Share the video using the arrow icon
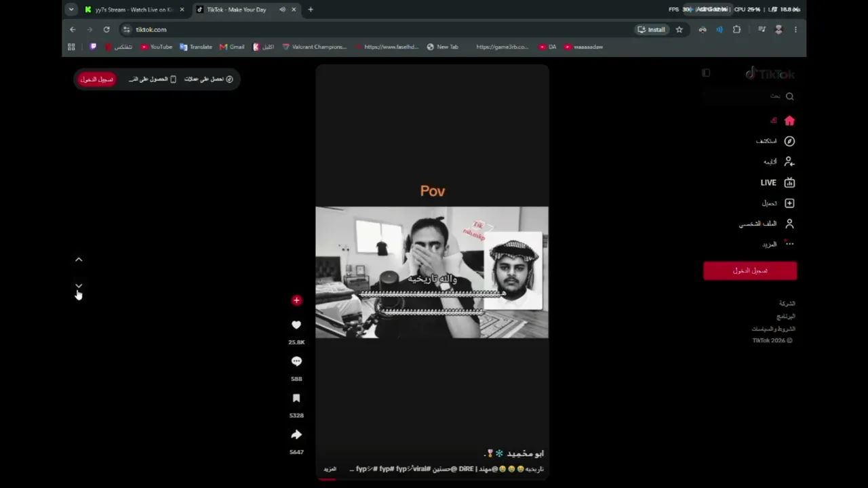868x488 pixels. 296,434
